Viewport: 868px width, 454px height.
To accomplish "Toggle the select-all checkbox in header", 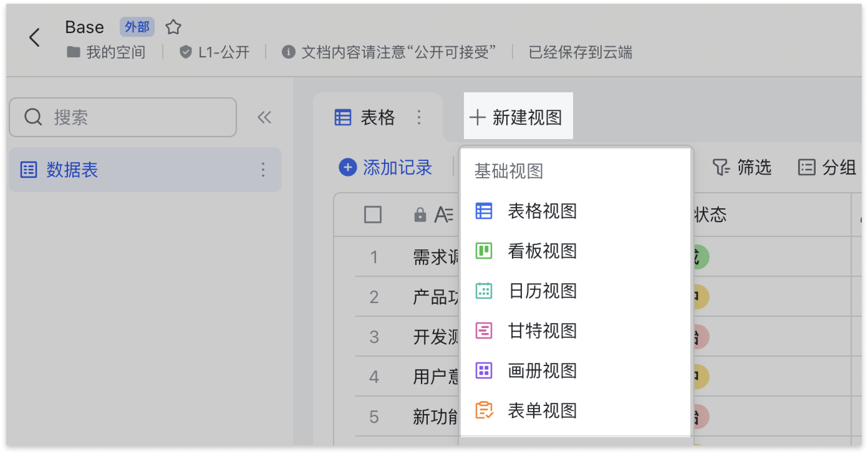I will pos(373,214).
